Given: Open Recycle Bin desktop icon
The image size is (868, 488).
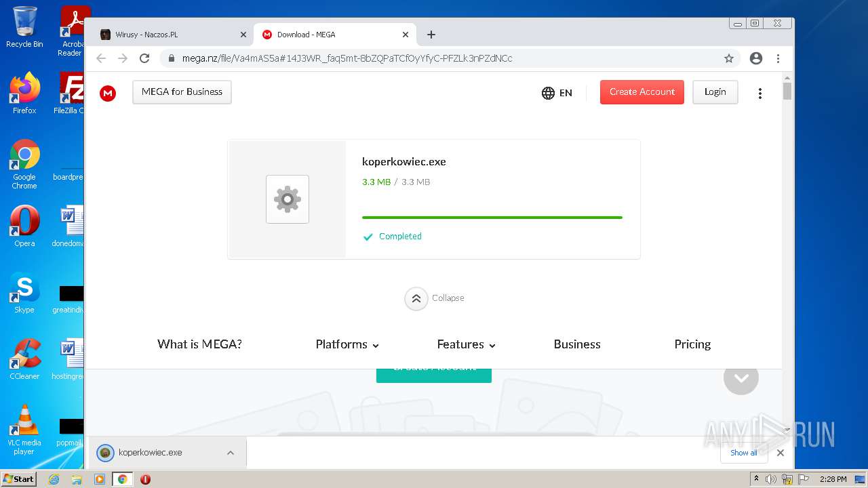Looking at the screenshot, I should (24, 28).
